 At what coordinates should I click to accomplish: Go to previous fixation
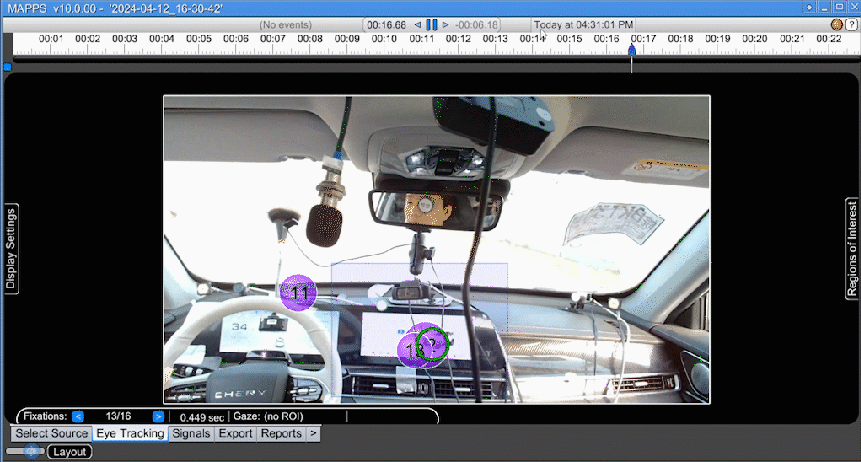click(77, 416)
